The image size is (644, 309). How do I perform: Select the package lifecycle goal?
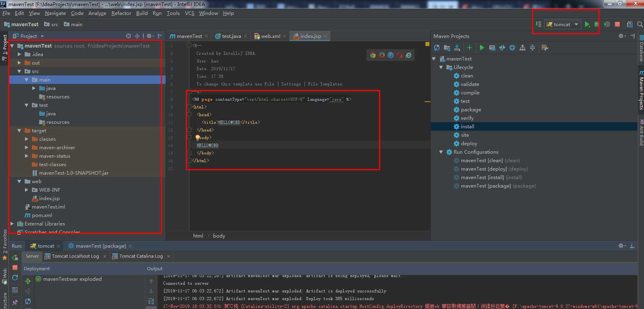(471, 110)
